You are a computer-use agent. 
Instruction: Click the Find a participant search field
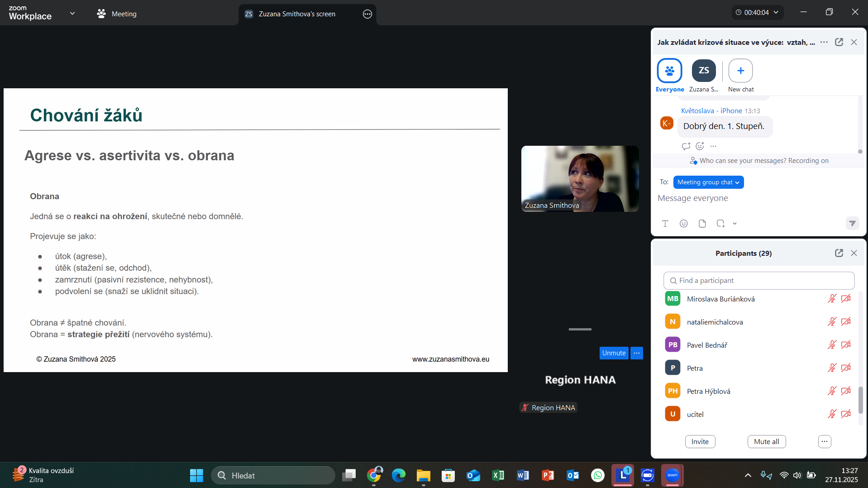(759, 281)
